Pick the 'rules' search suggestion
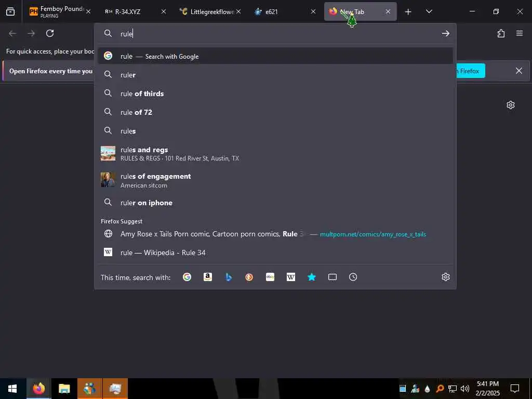 click(x=275, y=130)
